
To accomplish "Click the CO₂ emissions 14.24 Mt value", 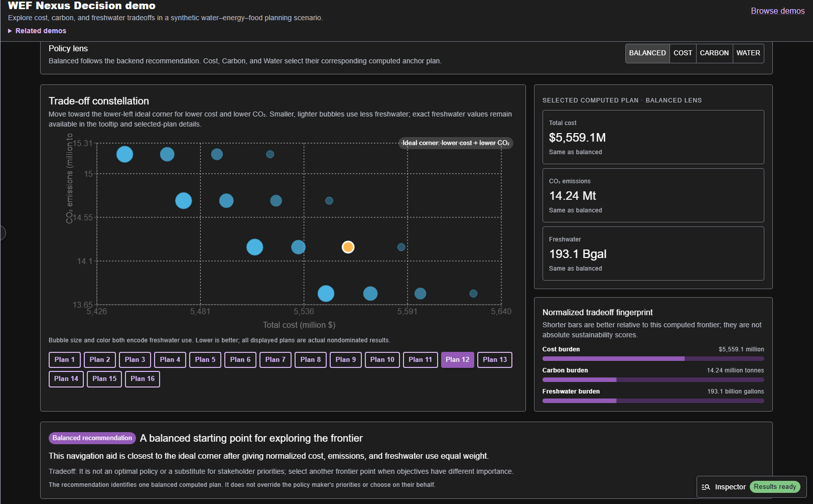I will click(573, 196).
